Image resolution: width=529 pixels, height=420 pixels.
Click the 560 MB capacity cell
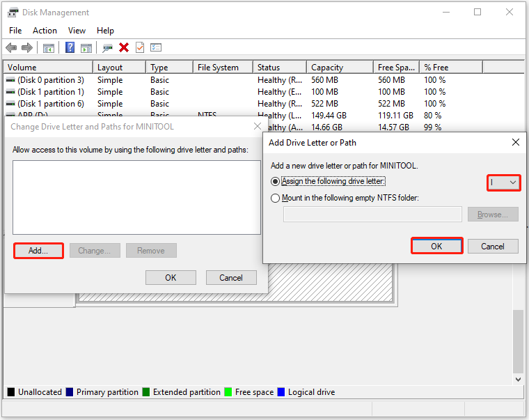pyautogui.click(x=324, y=80)
